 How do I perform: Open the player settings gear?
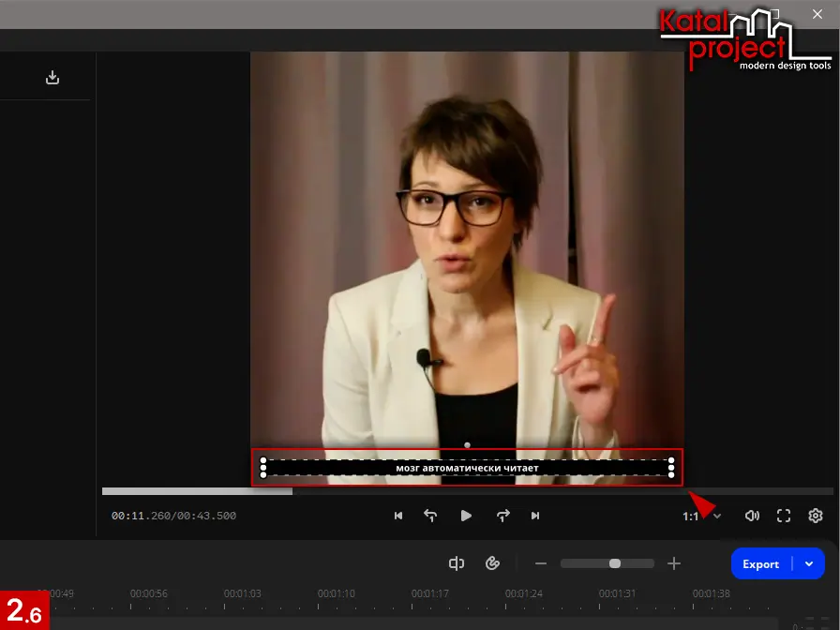point(816,516)
